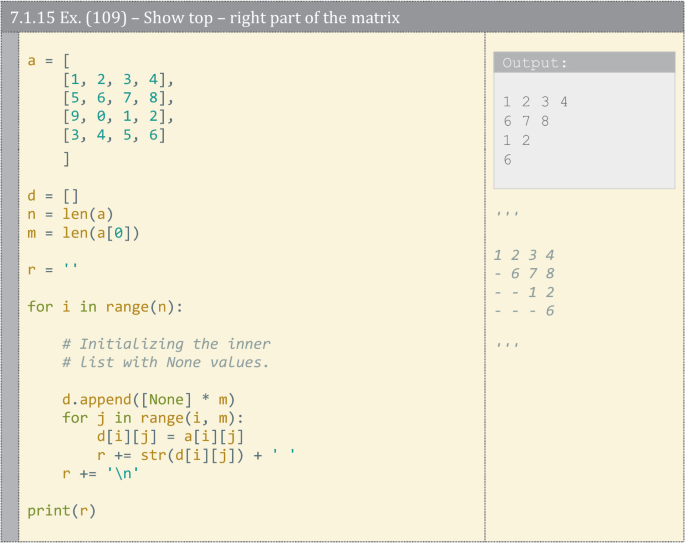Click the last output line "6"

tap(507, 159)
